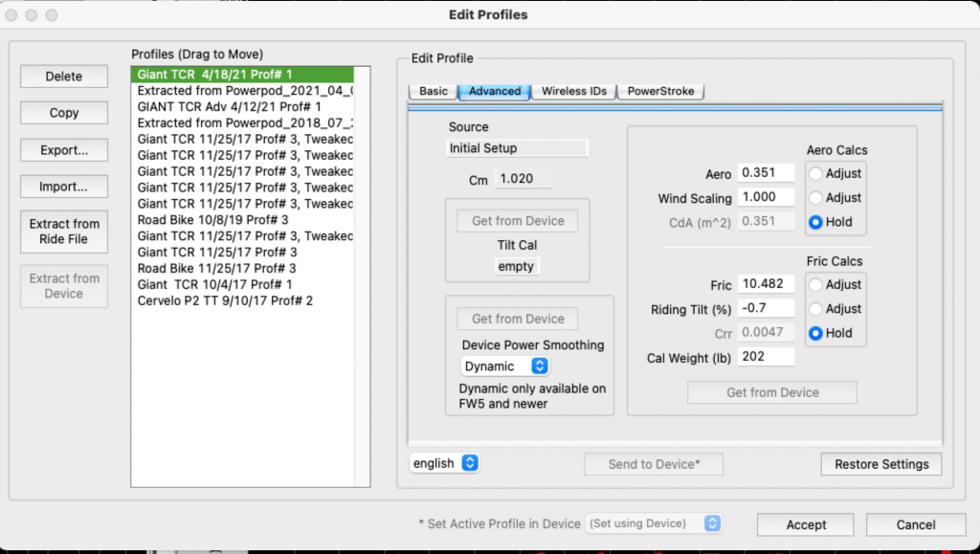Open the english language dropdown

444,463
